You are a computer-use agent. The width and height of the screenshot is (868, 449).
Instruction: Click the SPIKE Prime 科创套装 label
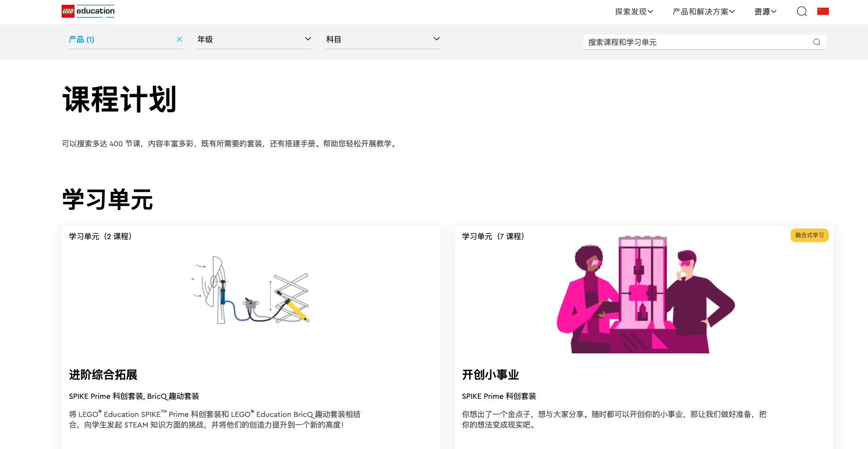(x=499, y=396)
